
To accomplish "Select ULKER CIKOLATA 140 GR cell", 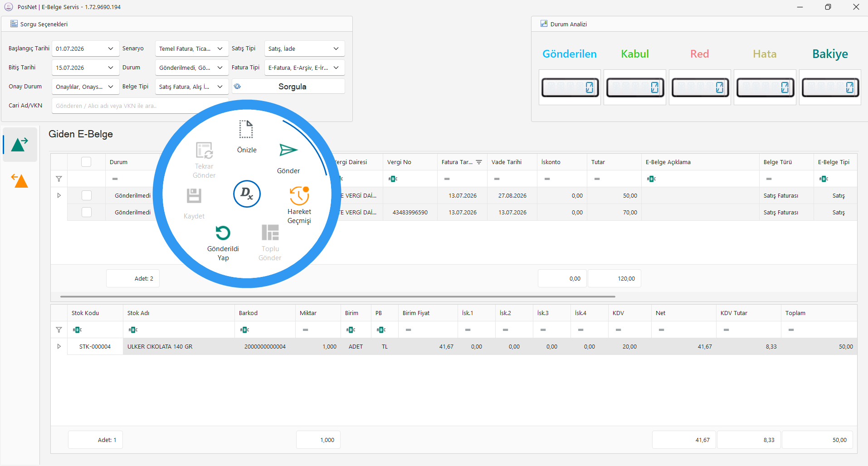I will pos(179,346).
